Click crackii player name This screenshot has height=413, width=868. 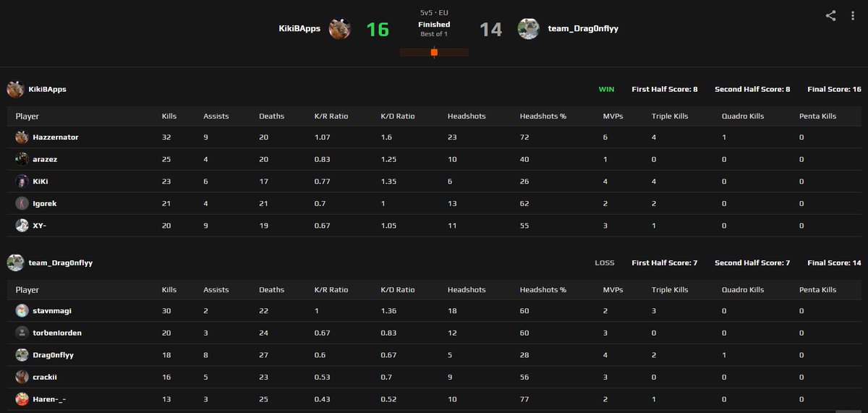pyautogui.click(x=45, y=377)
